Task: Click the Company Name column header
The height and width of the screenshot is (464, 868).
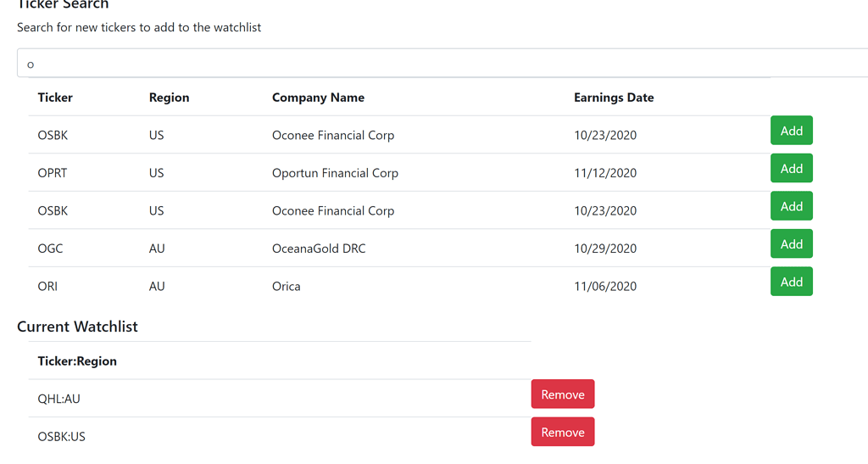Action: click(318, 98)
